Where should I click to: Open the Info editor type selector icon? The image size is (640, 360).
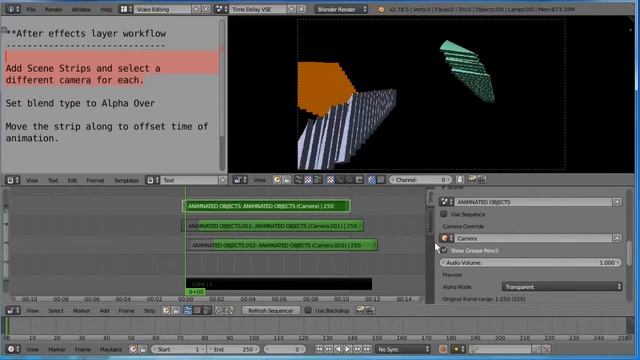[x=12, y=9]
